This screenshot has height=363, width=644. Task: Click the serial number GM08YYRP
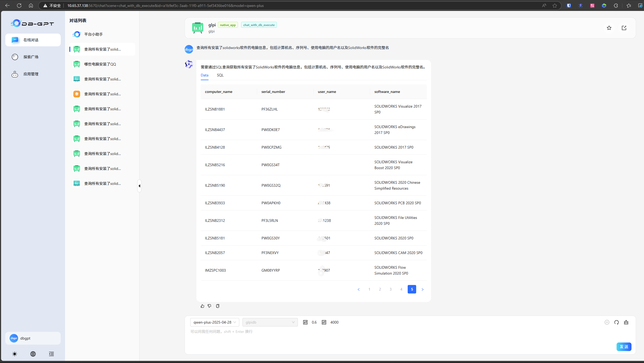(270, 270)
